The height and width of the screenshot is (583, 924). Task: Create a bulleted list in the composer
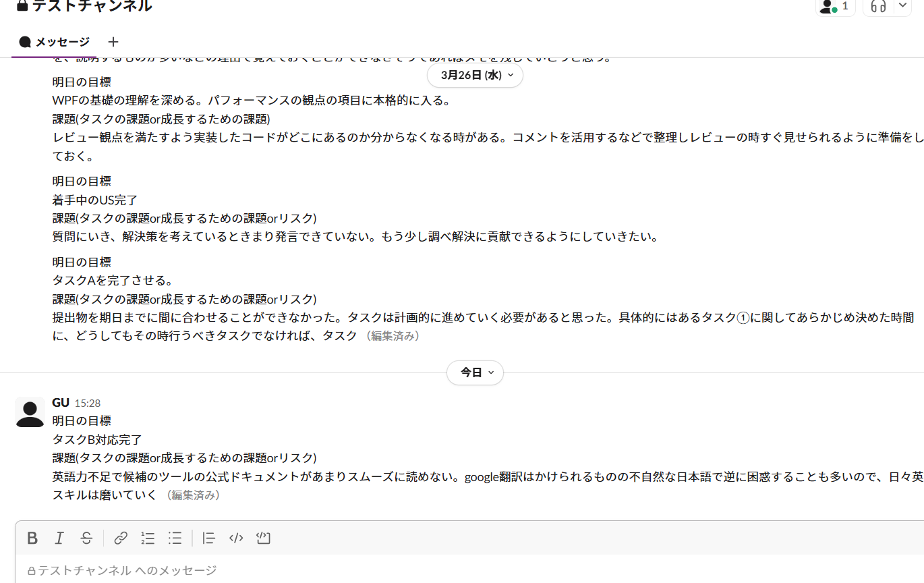point(174,538)
